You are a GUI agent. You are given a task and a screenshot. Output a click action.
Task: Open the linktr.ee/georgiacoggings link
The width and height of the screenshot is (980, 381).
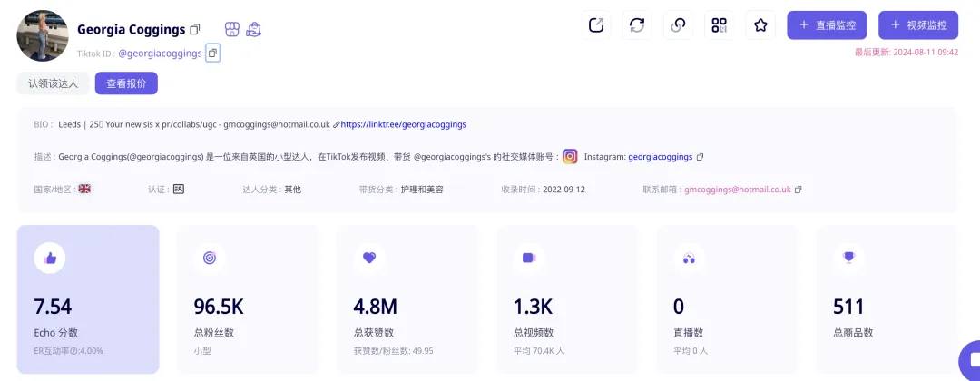403,125
